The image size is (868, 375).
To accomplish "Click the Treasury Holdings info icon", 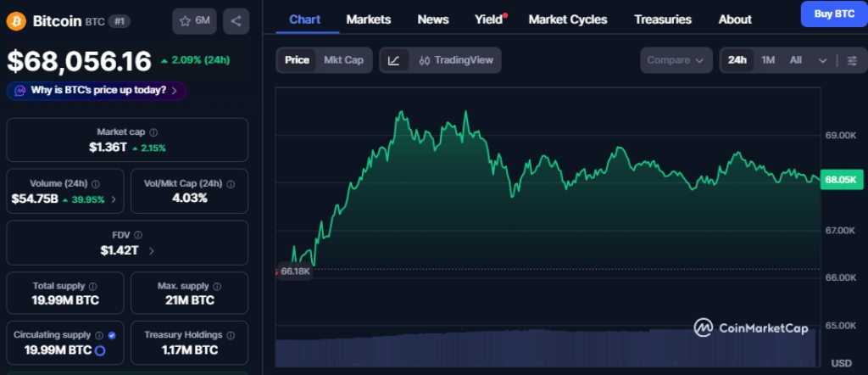I will tap(231, 335).
